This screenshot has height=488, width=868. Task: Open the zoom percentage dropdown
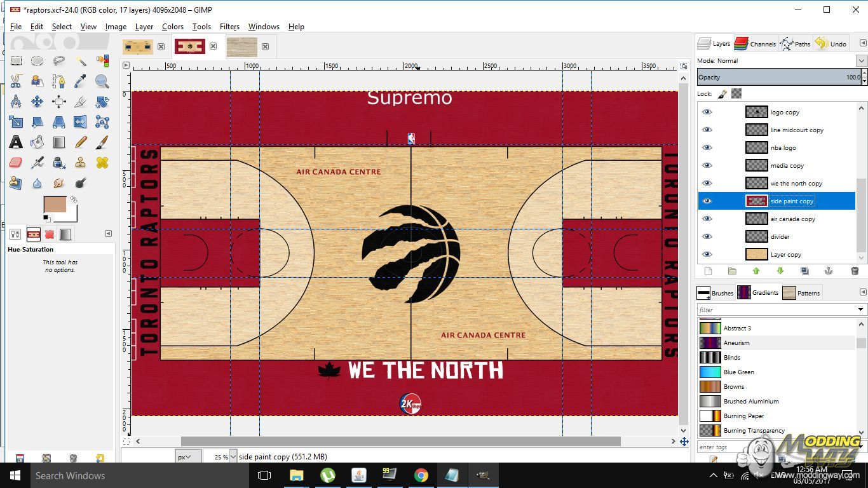(233, 457)
